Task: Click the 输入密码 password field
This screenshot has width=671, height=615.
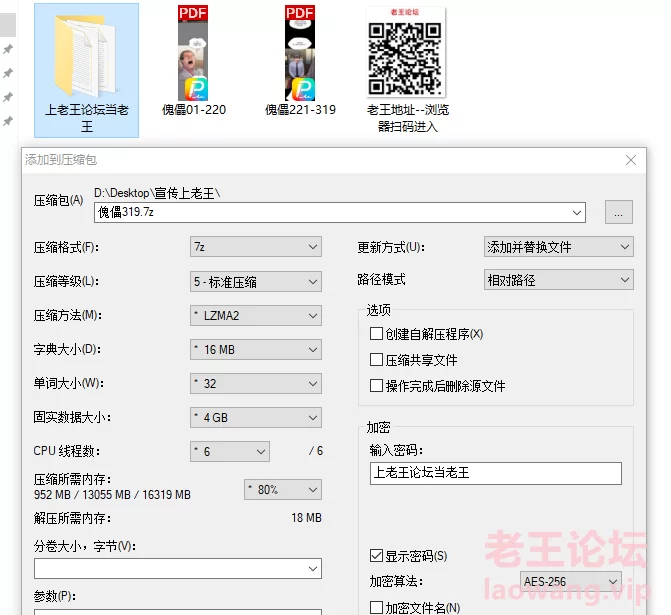Action: (495, 473)
